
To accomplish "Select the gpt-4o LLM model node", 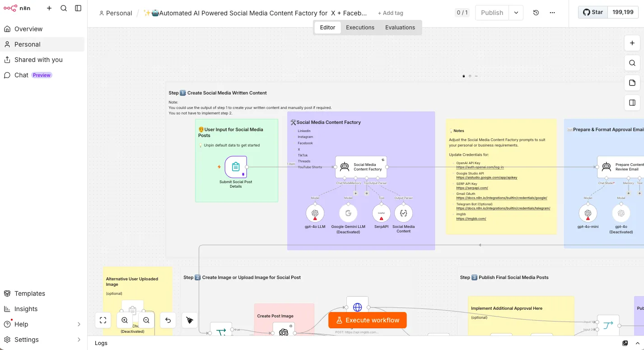I will (x=315, y=213).
